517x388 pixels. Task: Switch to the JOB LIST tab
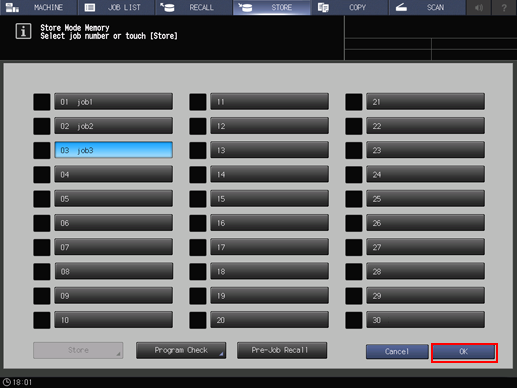(116, 7)
